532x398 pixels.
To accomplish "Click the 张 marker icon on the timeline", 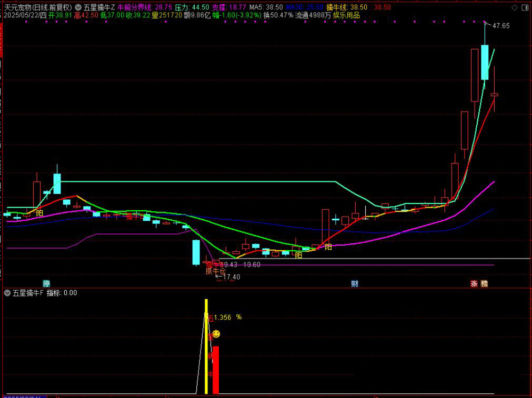I will pyautogui.click(x=474, y=284).
